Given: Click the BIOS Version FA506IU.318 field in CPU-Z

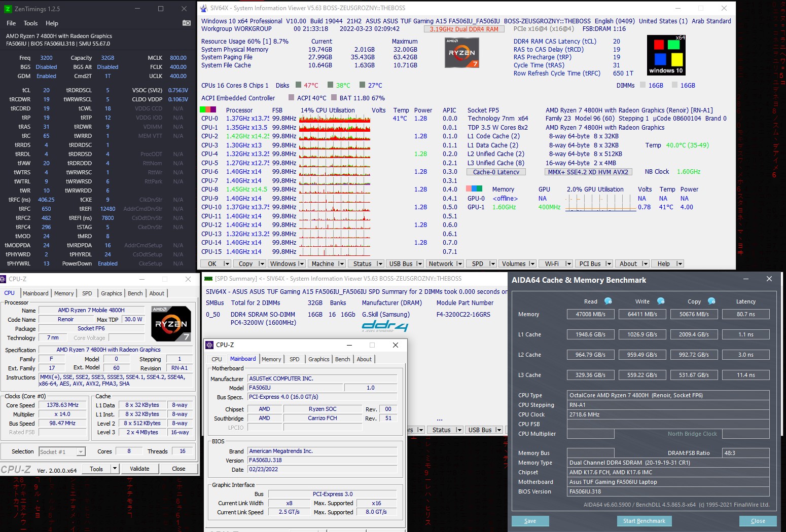Looking at the screenshot, I should [x=323, y=460].
